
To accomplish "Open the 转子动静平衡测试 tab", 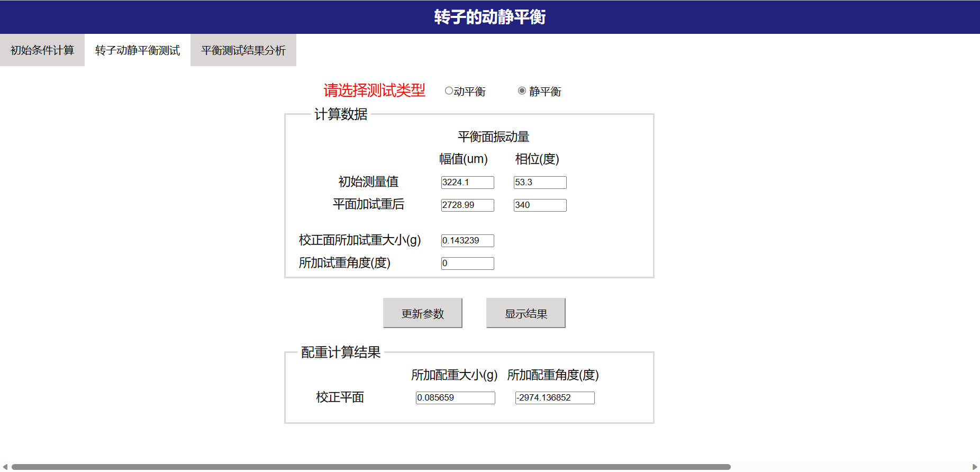I will [x=138, y=50].
